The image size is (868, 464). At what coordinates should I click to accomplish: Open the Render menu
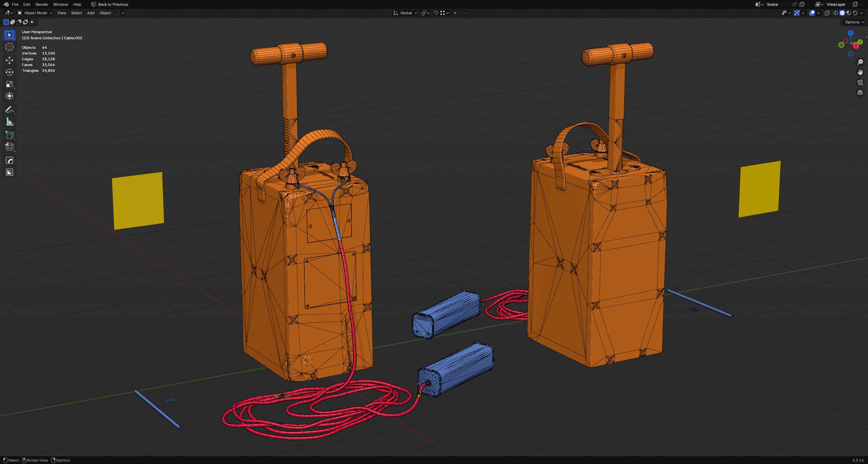click(x=42, y=4)
